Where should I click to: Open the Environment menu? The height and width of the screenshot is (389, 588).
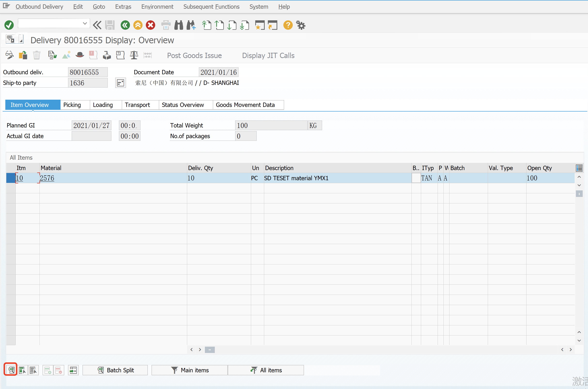tap(157, 7)
